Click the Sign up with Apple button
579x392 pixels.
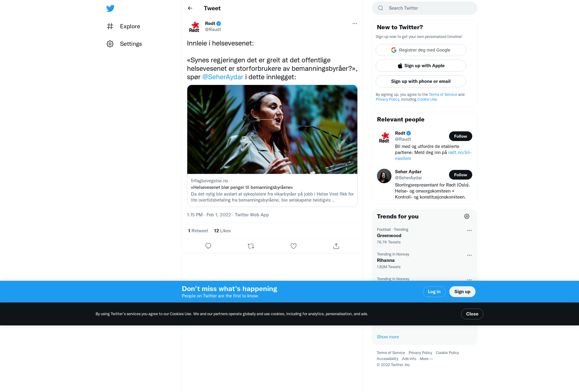pyautogui.click(x=421, y=66)
